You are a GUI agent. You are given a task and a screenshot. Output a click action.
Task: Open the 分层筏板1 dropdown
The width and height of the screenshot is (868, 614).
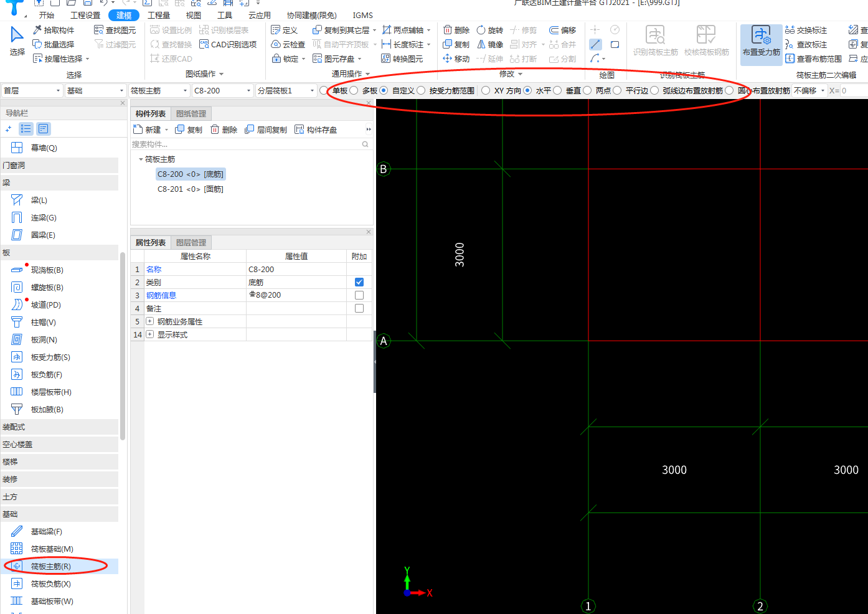pyautogui.click(x=286, y=90)
